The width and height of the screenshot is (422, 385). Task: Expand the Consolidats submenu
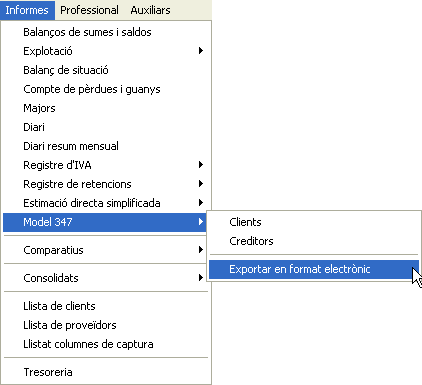106,278
